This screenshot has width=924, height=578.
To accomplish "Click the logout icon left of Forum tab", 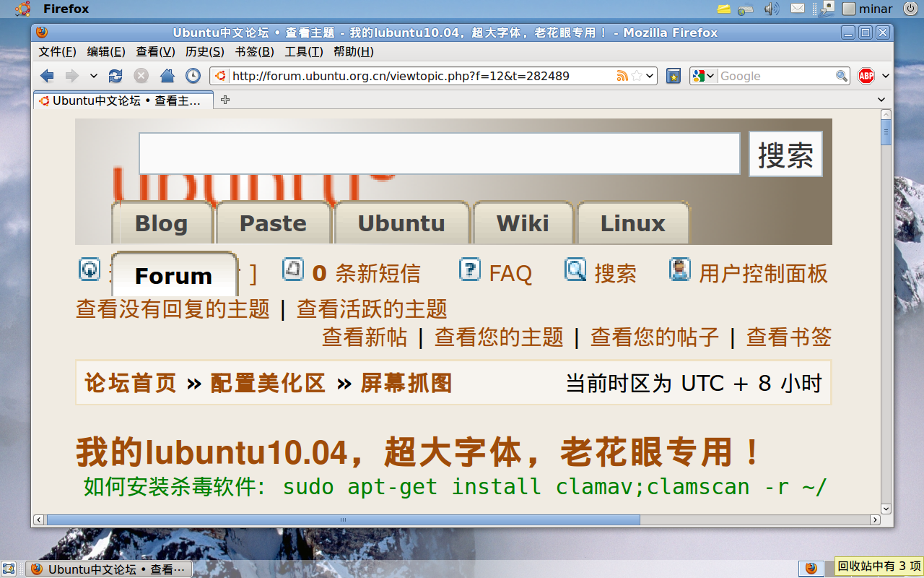I will coord(90,269).
